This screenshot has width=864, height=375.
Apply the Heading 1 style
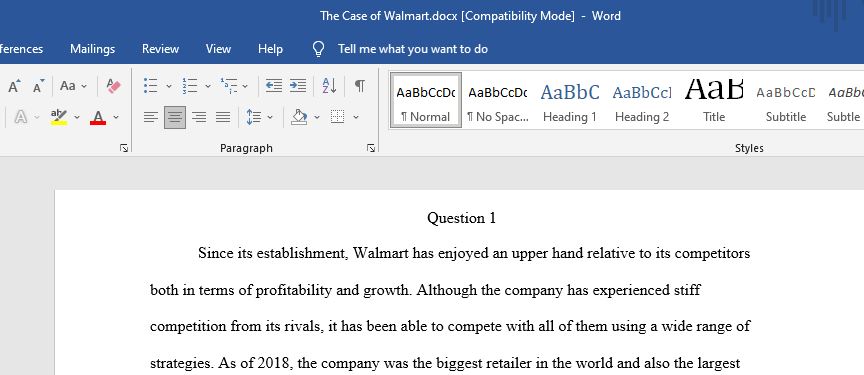click(x=570, y=101)
